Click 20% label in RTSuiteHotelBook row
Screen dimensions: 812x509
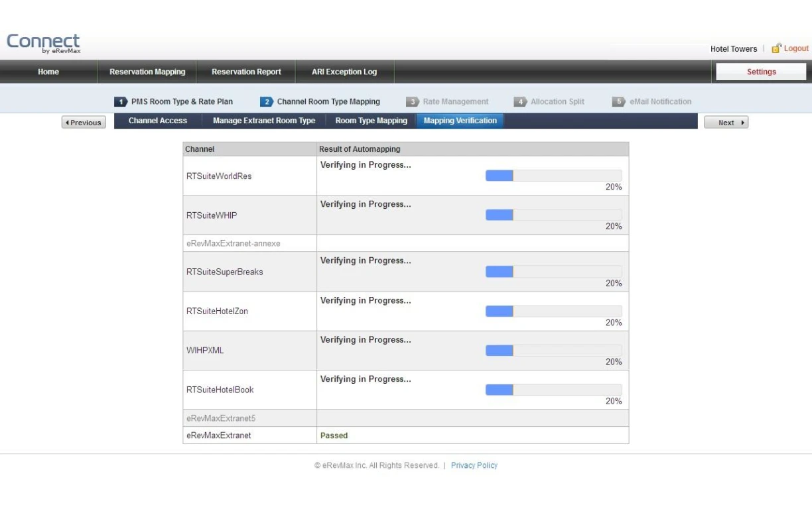pos(614,402)
